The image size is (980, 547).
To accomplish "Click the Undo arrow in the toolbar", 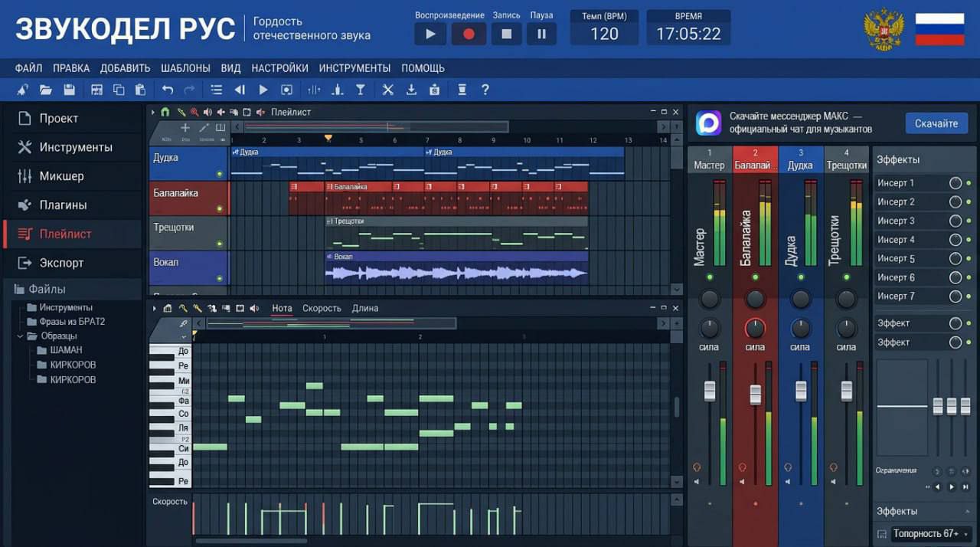I will tap(168, 90).
